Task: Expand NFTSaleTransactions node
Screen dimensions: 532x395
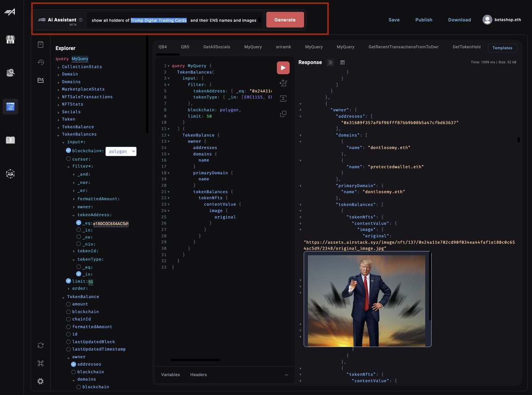Action: (59, 97)
